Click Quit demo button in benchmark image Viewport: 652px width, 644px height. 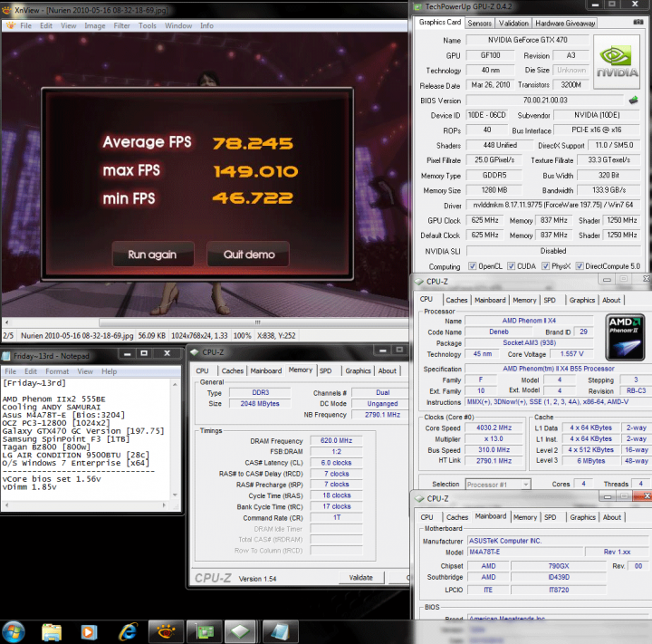249,254
